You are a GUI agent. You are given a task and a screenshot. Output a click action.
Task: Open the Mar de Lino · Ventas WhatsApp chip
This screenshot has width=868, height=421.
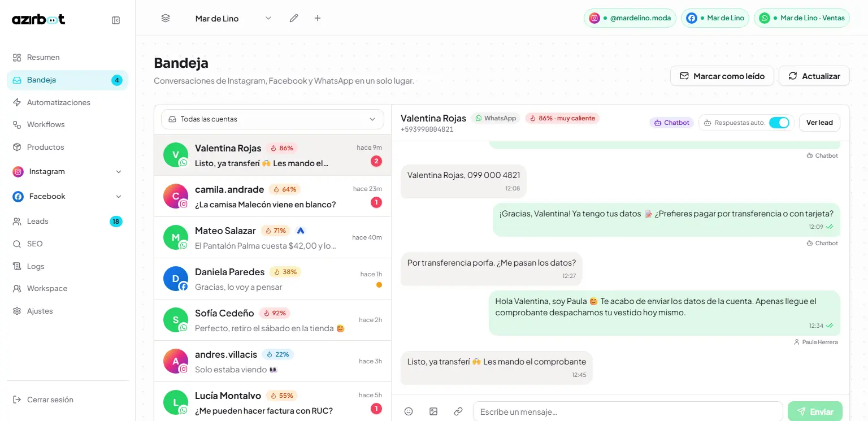click(802, 18)
